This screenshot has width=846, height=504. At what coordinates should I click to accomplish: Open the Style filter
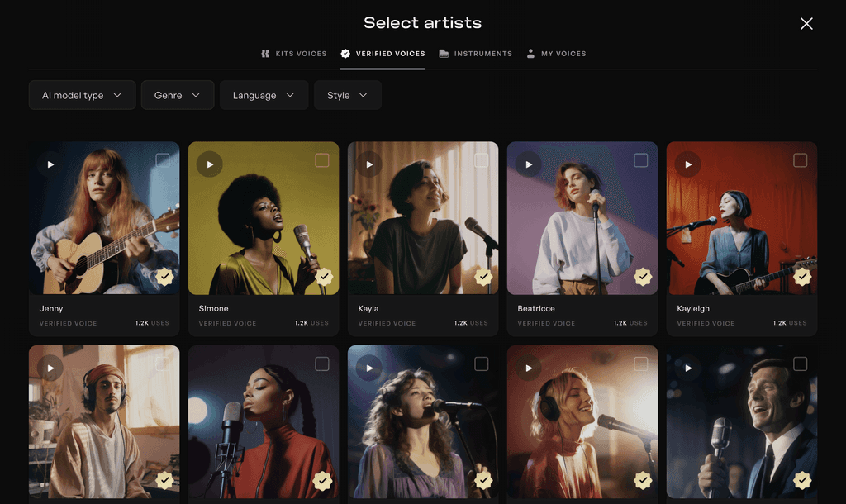347,95
